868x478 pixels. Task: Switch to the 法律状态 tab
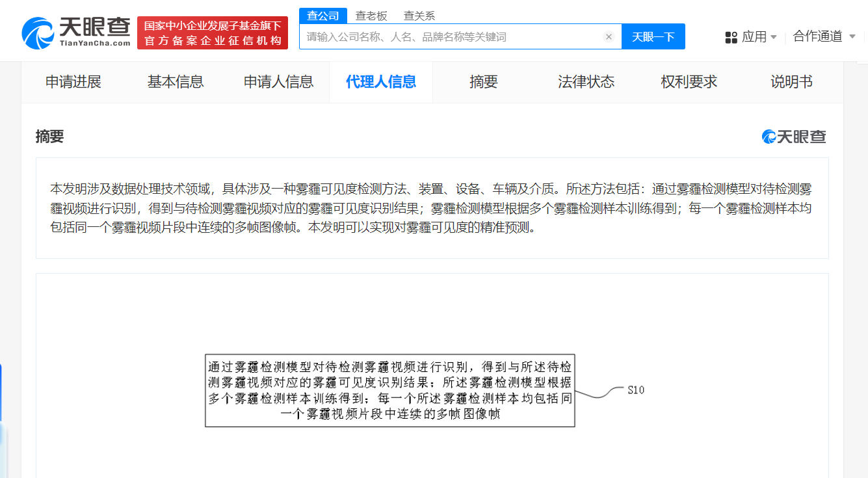[586, 82]
